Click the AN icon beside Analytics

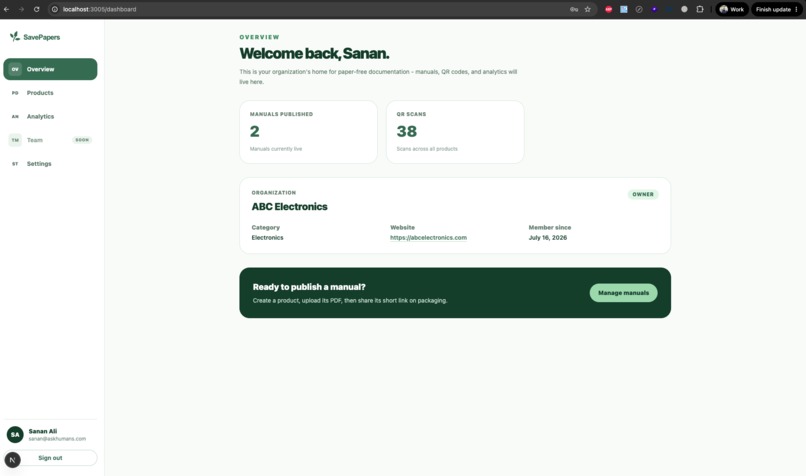[15, 117]
